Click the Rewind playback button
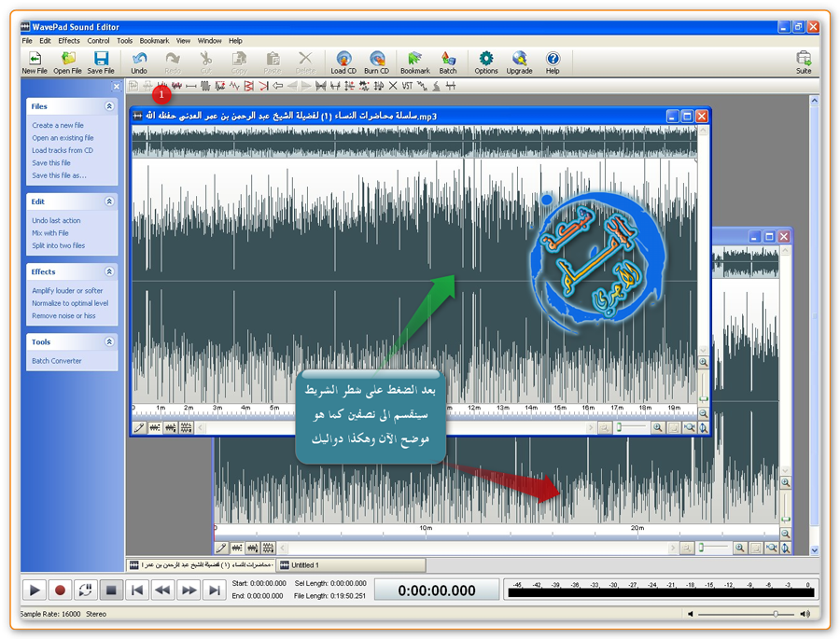Viewport: 840px width, 639px height. click(x=162, y=590)
